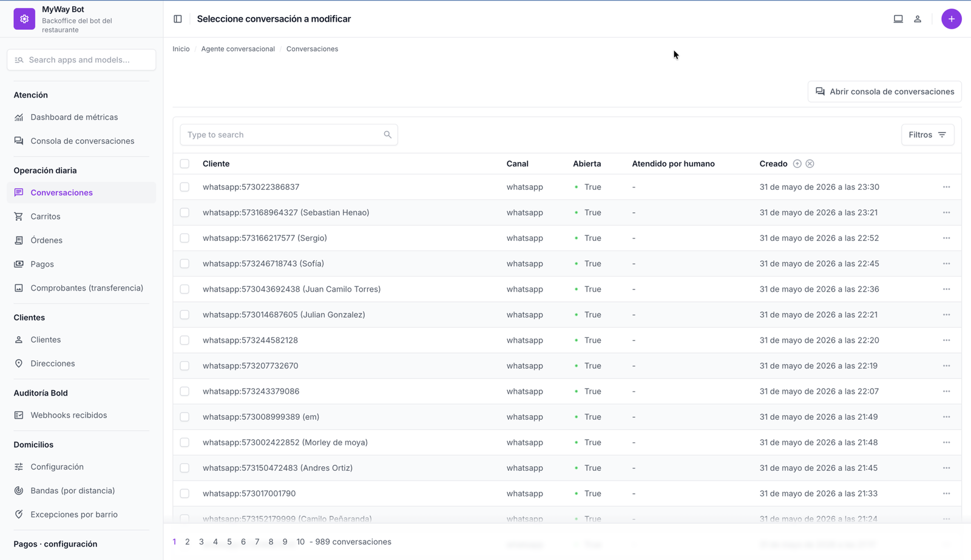
Task: Open row actions for Sofía conversation
Action: (x=946, y=263)
